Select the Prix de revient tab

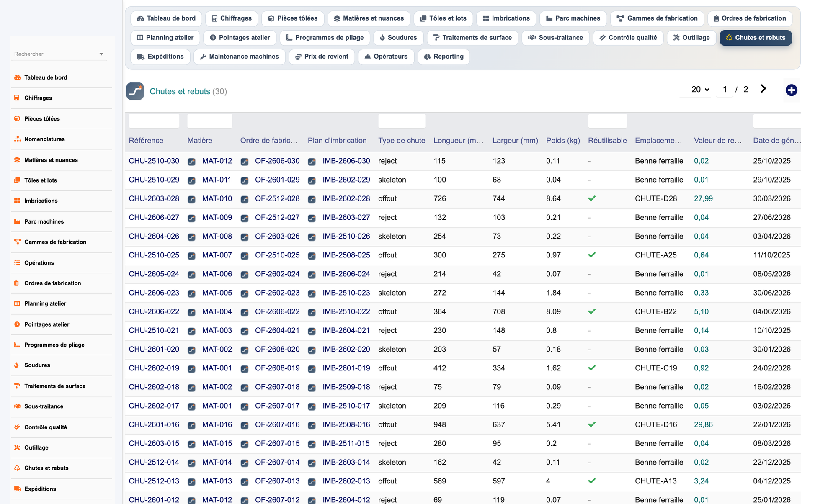(x=322, y=57)
